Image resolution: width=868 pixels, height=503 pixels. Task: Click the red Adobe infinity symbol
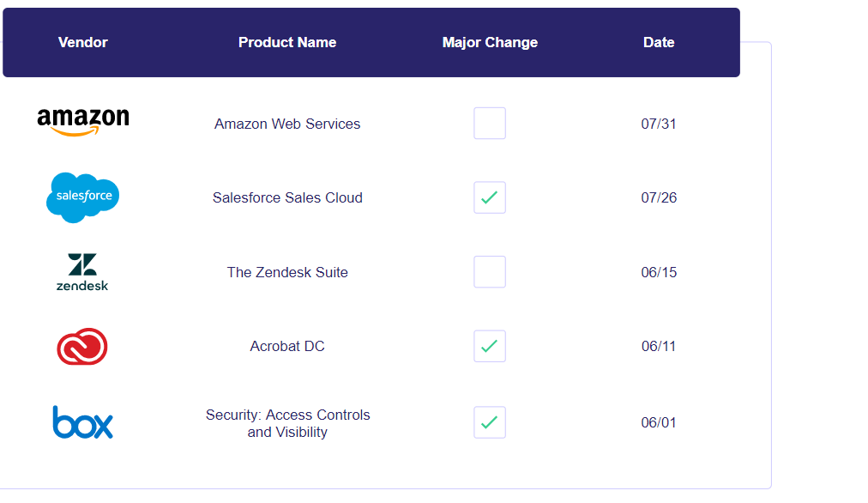pyautogui.click(x=82, y=346)
